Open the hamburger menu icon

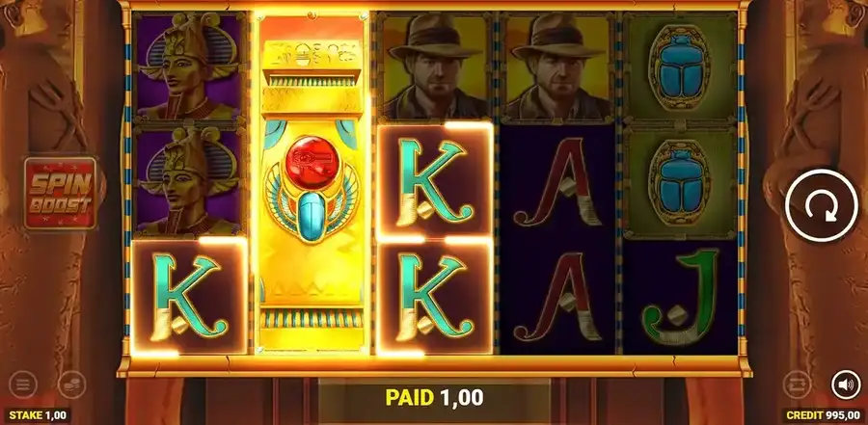click(23, 385)
